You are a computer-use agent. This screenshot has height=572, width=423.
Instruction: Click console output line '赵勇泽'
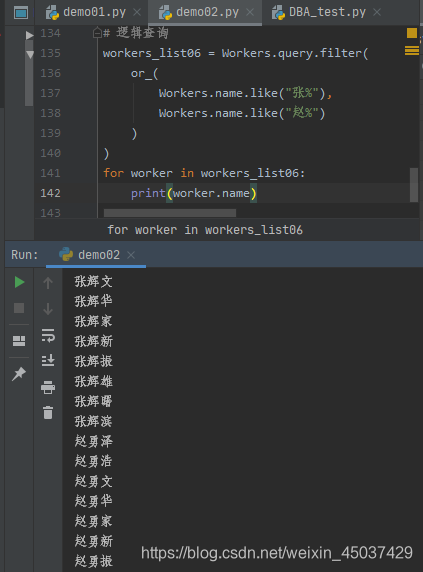[94, 441]
